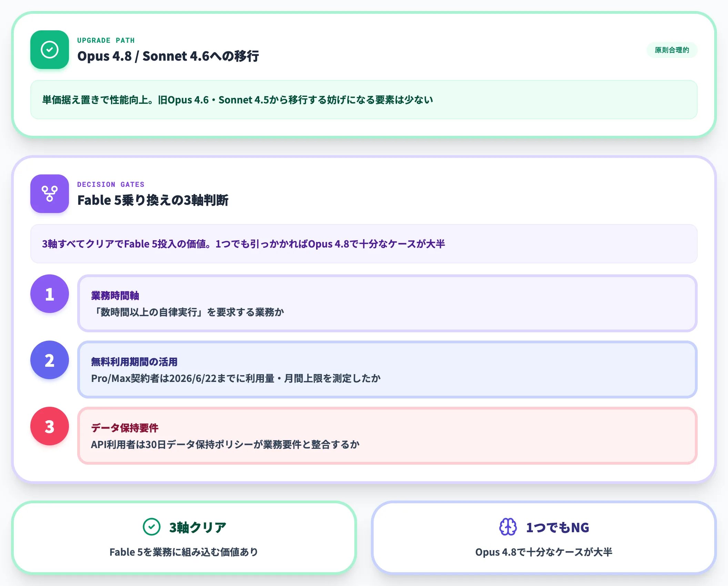Click the 原則合理的 badge
This screenshot has width=728, height=586.
[672, 50]
